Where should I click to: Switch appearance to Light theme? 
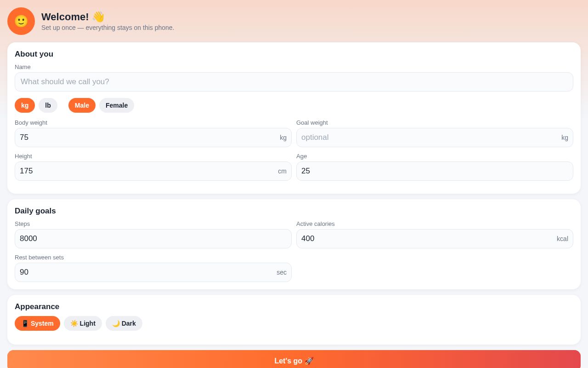[83, 323]
